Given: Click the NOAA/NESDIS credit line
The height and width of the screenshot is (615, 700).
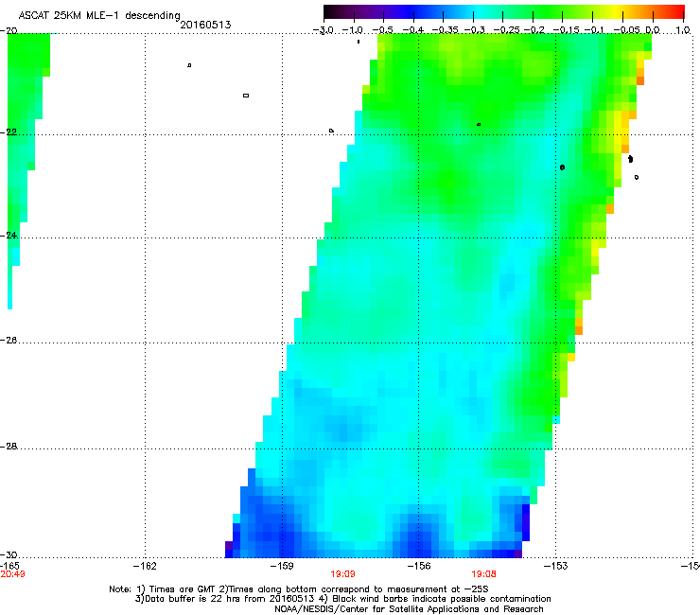Looking at the screenshot, I should 409,609.
